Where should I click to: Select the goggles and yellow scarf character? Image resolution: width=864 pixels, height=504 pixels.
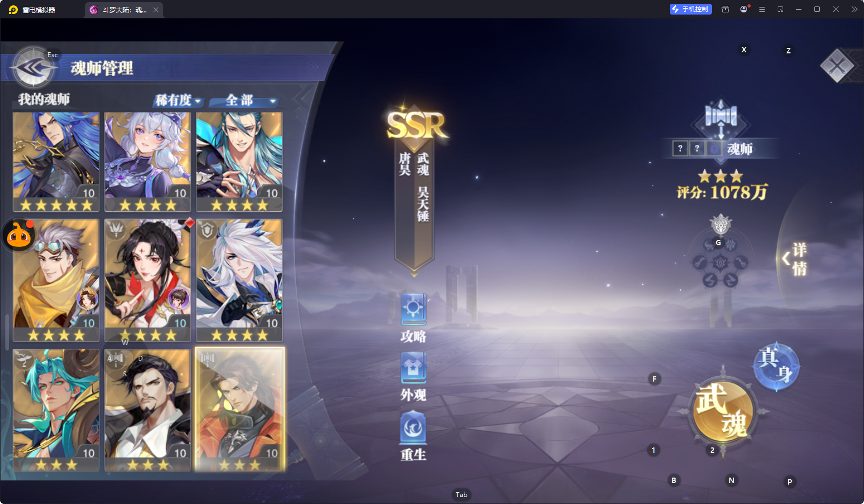(56, 280)
